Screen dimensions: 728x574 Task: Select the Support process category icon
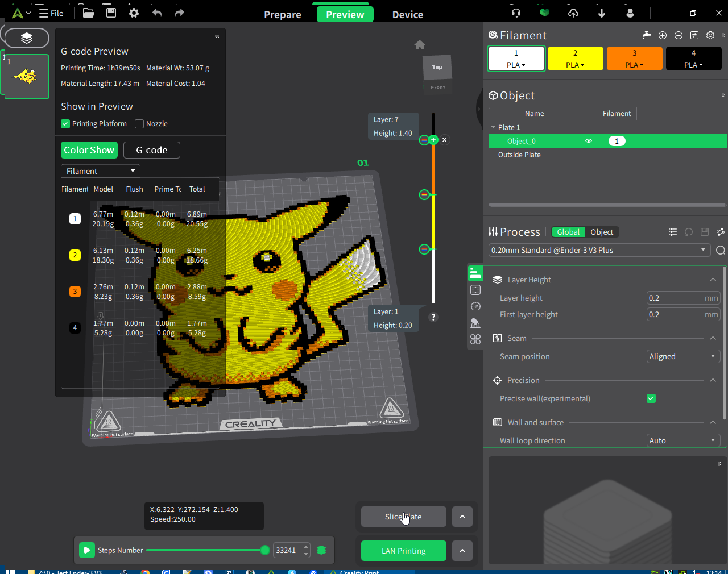coord(475,323)
